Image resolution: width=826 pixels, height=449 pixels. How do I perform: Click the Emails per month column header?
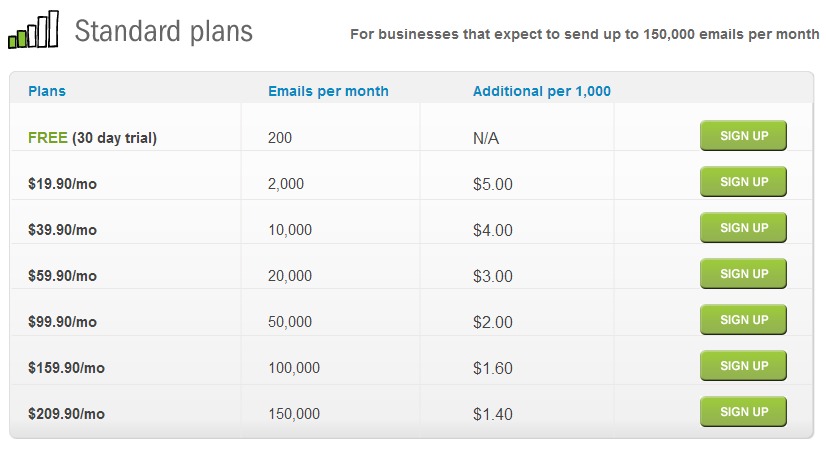(x=328, y=91)
